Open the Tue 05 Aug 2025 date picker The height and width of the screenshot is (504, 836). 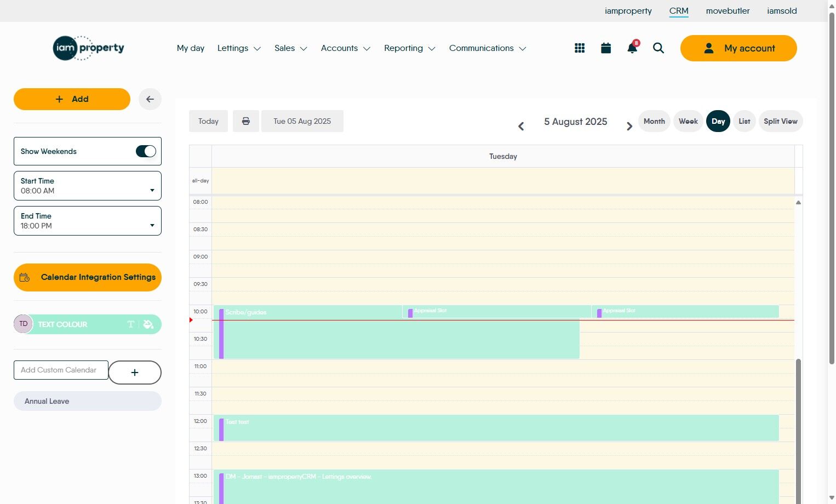click(302, 121)
